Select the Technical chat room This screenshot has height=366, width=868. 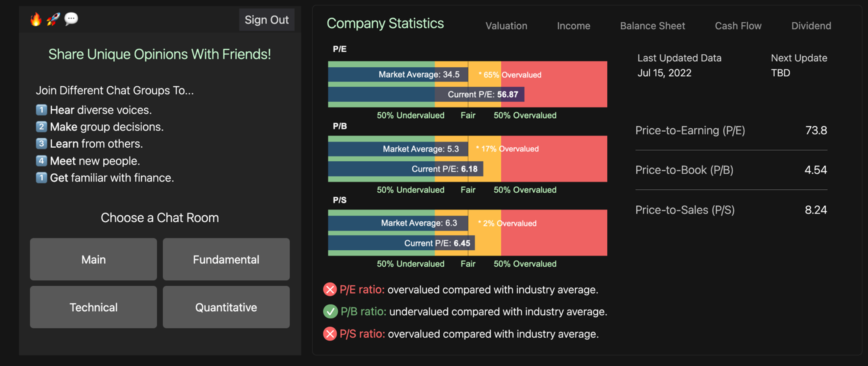[93, 307]
